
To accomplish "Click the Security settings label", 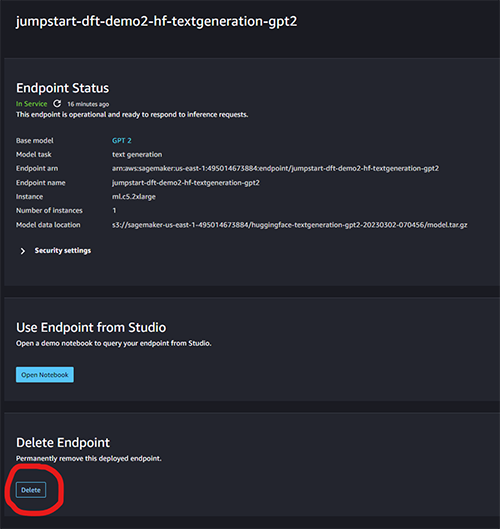I will [x=63, y=251].
